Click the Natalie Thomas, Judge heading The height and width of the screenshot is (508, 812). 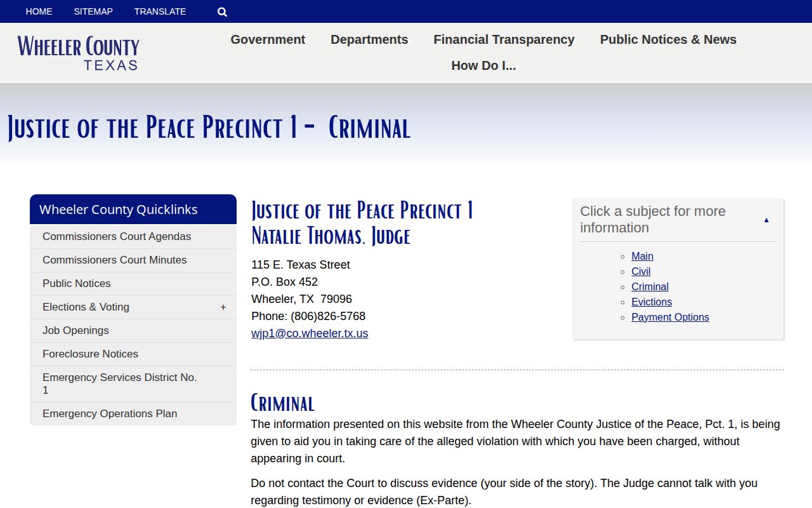click(x=331, y=236)
